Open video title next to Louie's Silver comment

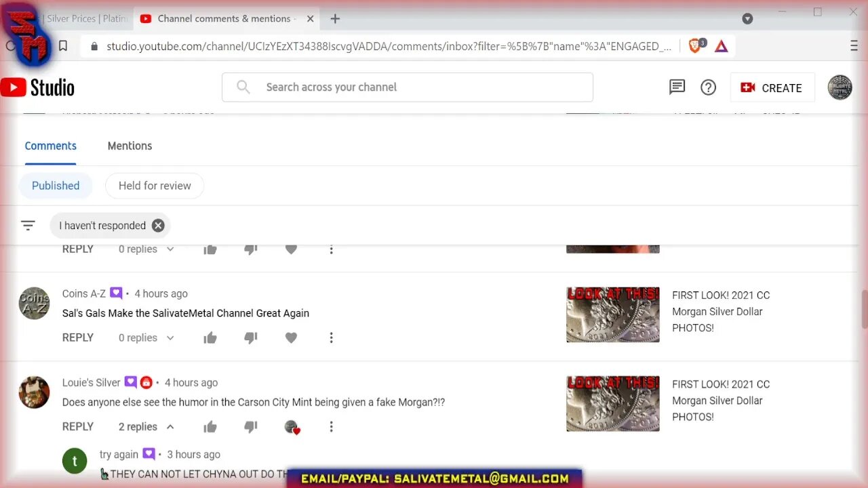pyautogui.click(x=721, y=401)
